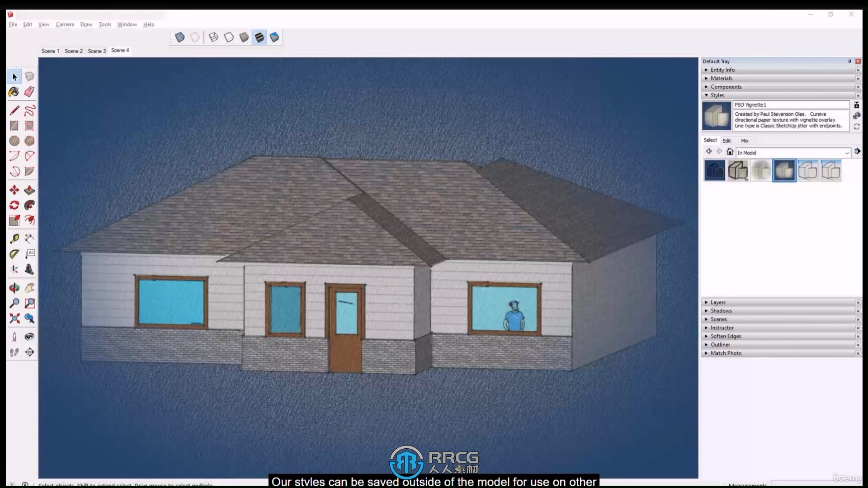868x488 pixels.
Task: Open the Materials panel
Action: click(722, 78)
